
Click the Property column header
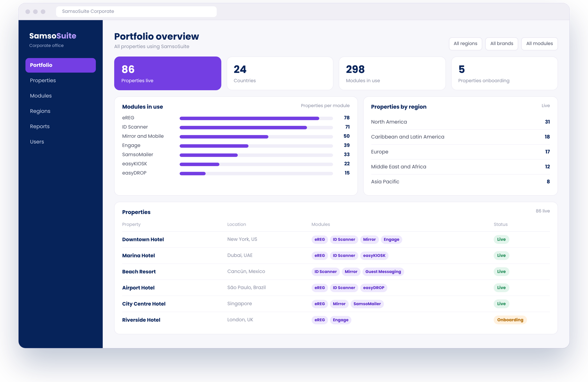click(131, 224)
